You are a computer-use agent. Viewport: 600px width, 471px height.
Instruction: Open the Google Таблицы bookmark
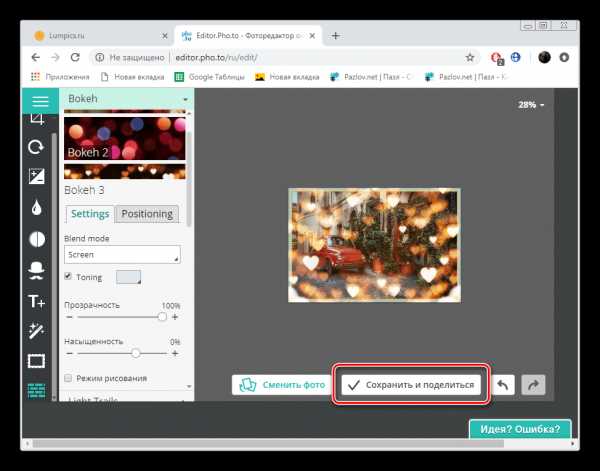click(209, 77)
